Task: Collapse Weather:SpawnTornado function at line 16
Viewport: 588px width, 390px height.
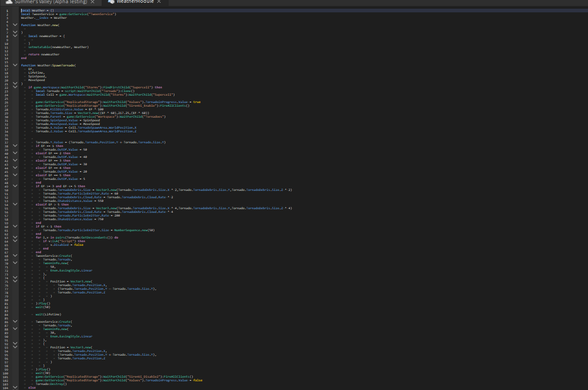Action: point(16,65)
